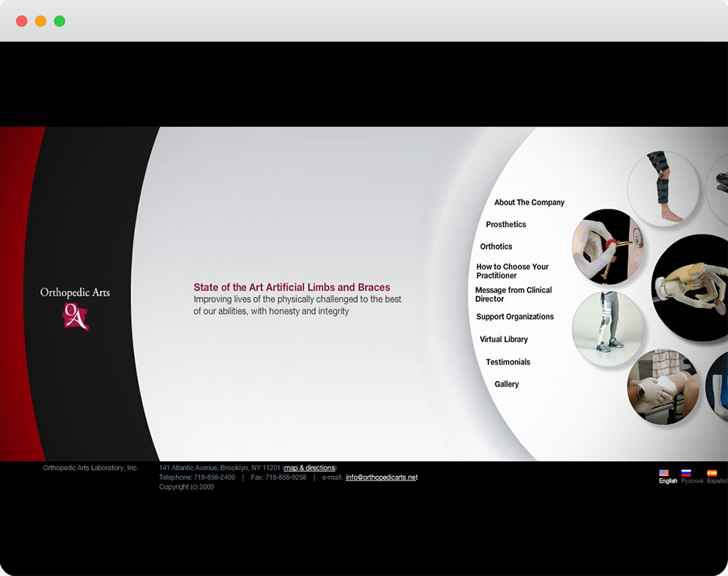Open the prosthetic hand holding key thumbnail
The height and width of the screenshot is (576, 728).
tap(608, 247)
